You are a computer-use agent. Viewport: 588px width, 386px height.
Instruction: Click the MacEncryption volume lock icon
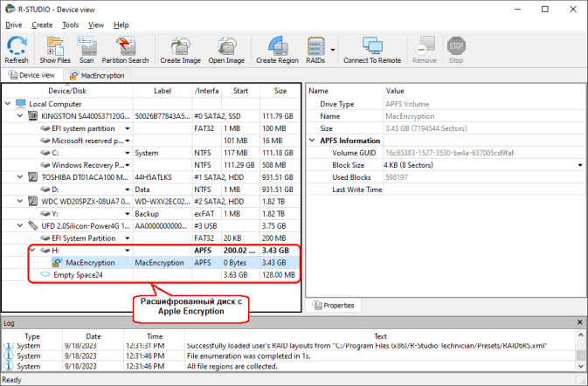pos(57,262)
